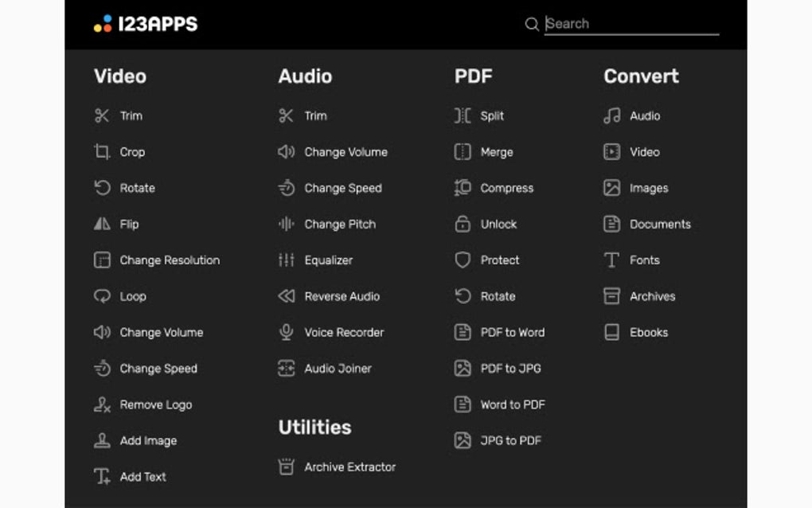Click the Video Flip mirror icon
The width and height of the screenshot is (812, 508).
point(102,225)
